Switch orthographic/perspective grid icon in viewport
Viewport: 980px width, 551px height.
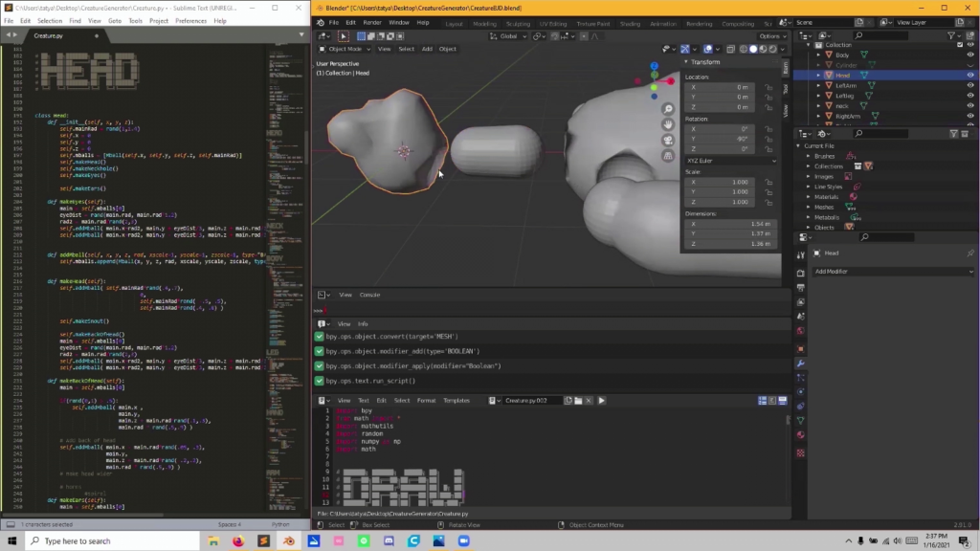tap(668, 156)
